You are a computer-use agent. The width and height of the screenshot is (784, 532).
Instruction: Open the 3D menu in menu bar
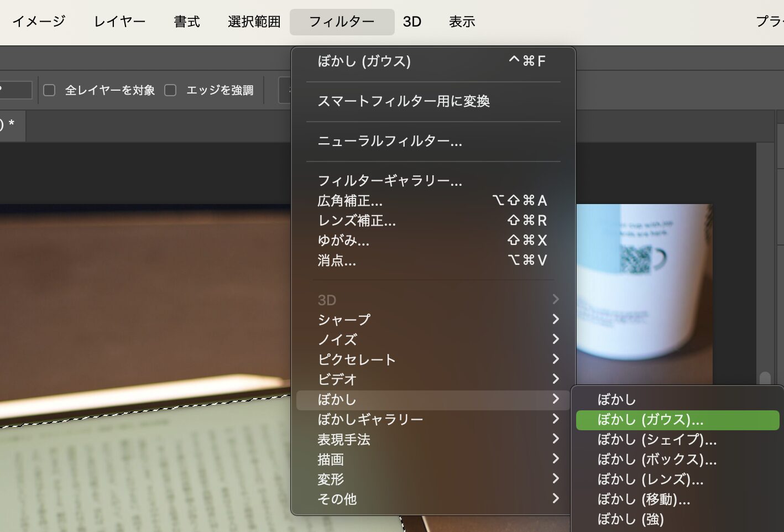[x=412, y=22]
